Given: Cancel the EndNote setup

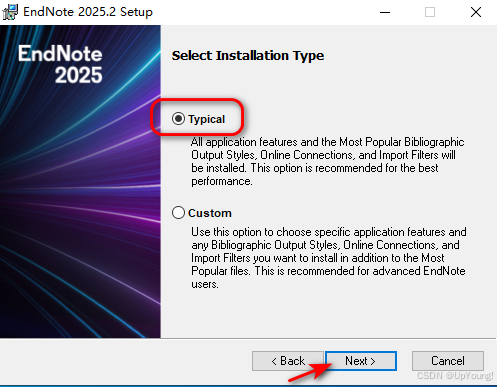Looking at the screenshot, I should (448, 361).
